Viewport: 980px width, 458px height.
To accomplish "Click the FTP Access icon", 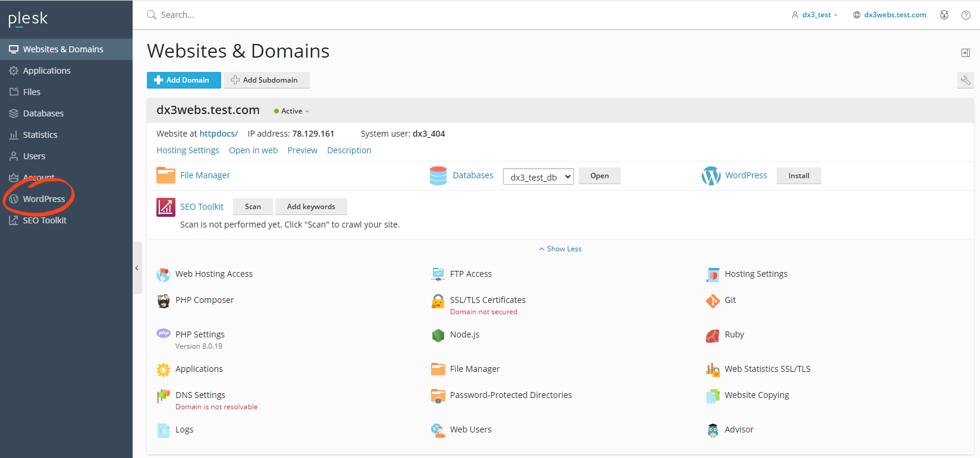I will [x=438, y=274].
